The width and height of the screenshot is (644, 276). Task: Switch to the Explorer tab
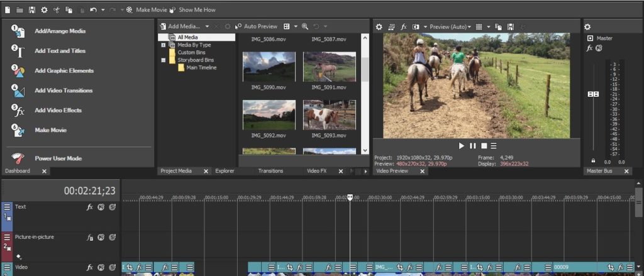(x=225, y=171)
